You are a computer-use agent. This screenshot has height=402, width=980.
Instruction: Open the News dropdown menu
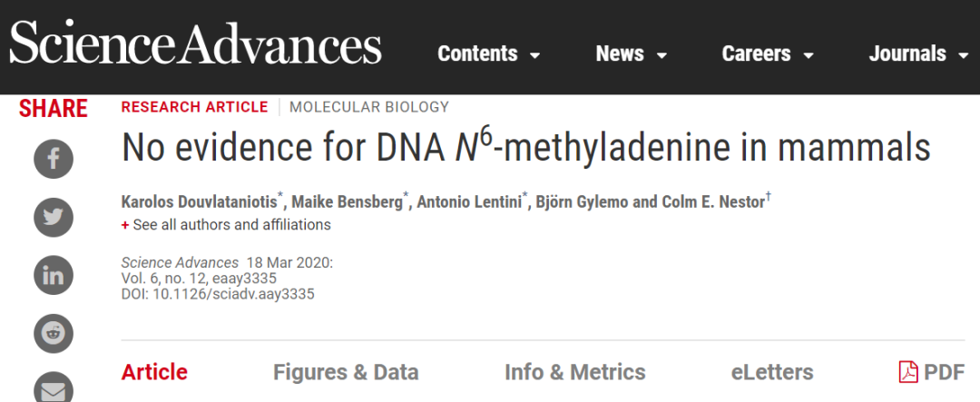[632, 54]
